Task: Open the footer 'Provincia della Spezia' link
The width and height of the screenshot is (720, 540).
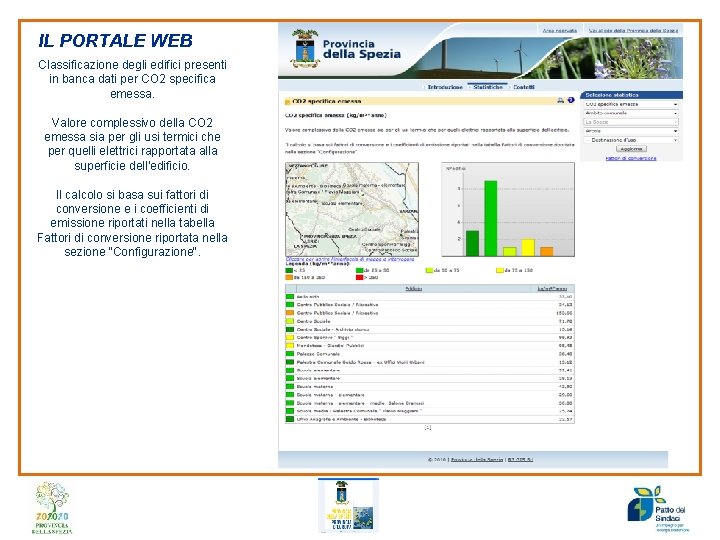Action: point(477,460)
